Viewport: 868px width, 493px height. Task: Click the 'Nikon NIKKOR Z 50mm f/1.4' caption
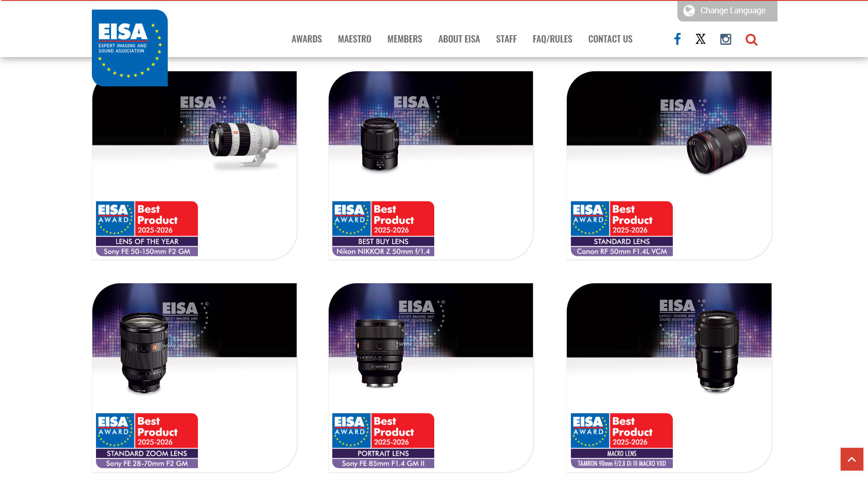[383, 252]
